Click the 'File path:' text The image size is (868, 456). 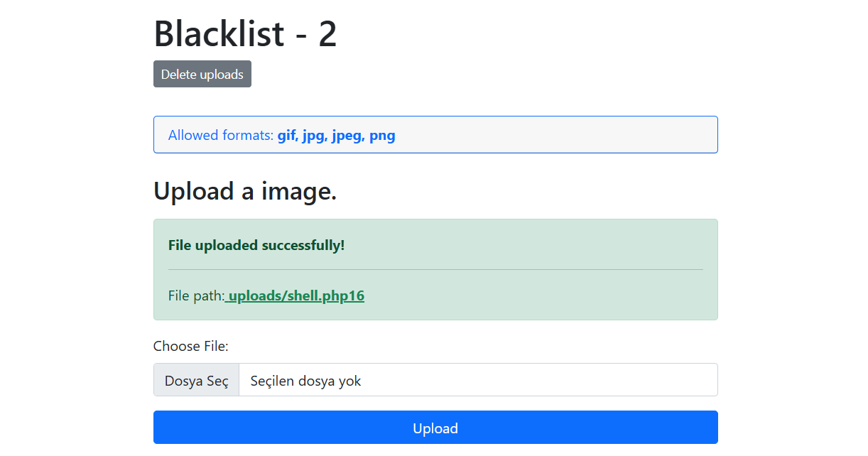(196, 295)
